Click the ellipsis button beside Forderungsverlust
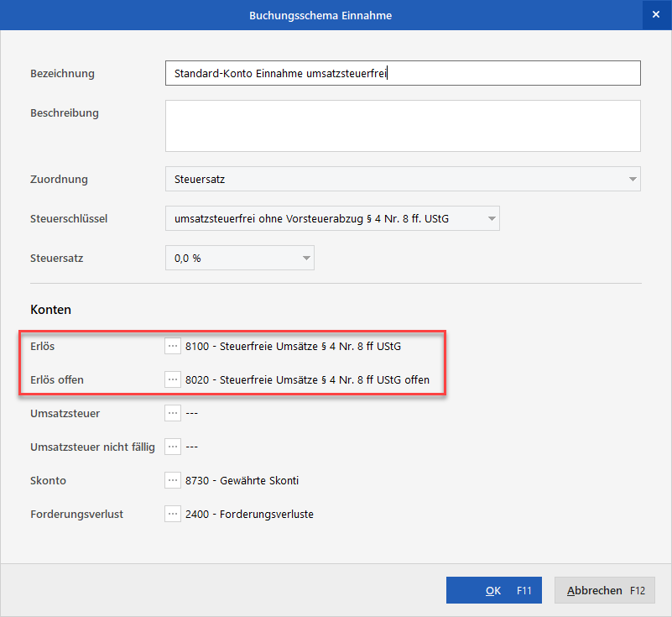The height and width of the screenshot is (617, 672). (173, 514)
